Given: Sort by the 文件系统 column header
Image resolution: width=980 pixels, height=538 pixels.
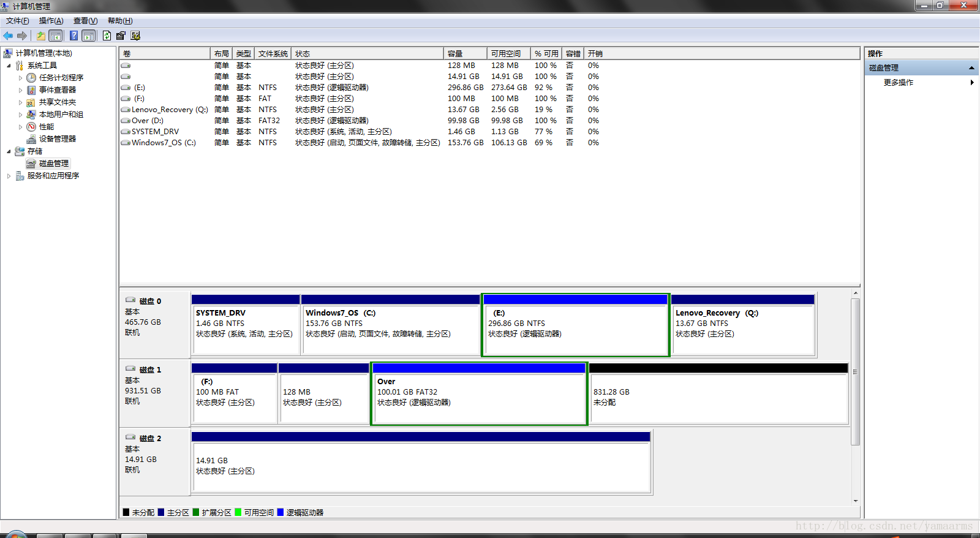Looking at the screenshot, I should (273, 54).
